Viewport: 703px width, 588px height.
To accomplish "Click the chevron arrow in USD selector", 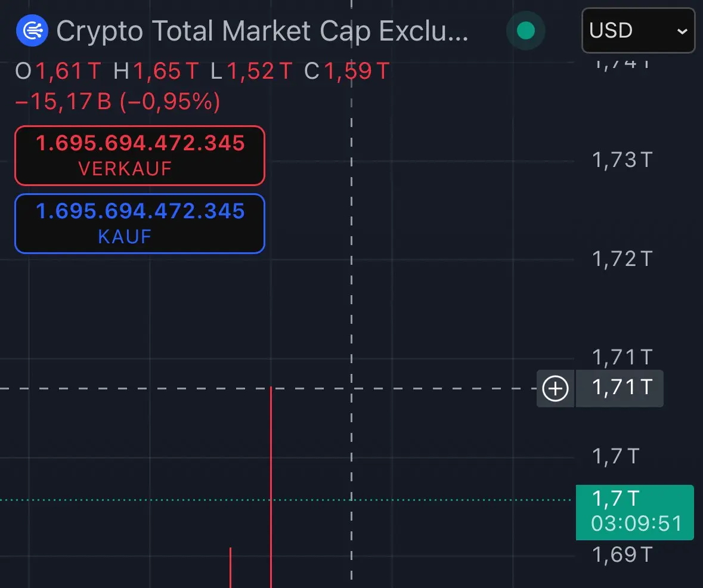I will [682, 32].
